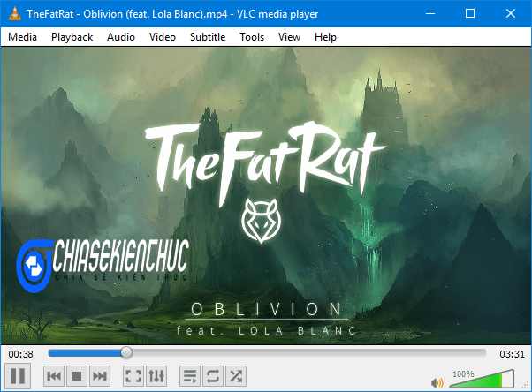532x392 pixels.
Task: Open the Subtitle menu
Action: pos(208,37)
